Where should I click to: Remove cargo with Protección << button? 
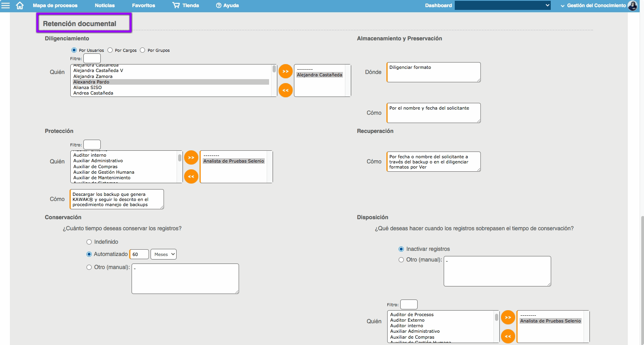point(191,176)
